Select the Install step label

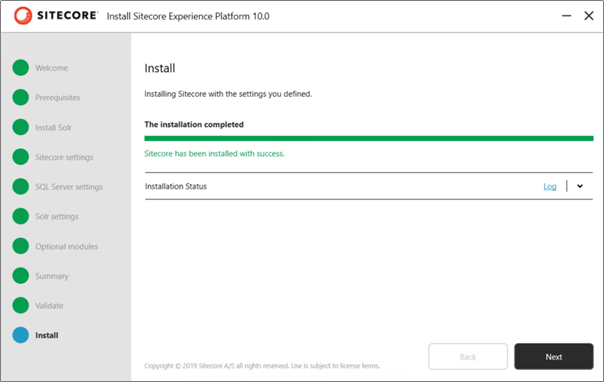[x=47, y=335]
